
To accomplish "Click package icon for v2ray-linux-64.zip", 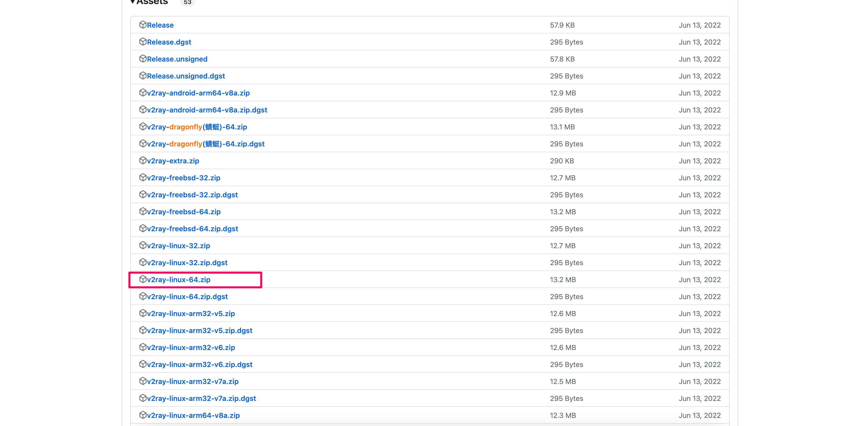I will [x=142, y=279].
